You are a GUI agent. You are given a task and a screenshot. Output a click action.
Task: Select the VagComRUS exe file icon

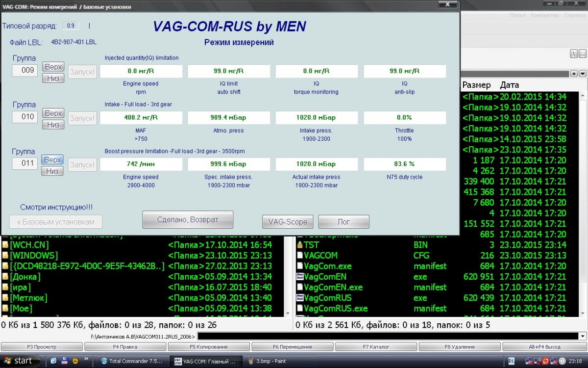(300, 298)
